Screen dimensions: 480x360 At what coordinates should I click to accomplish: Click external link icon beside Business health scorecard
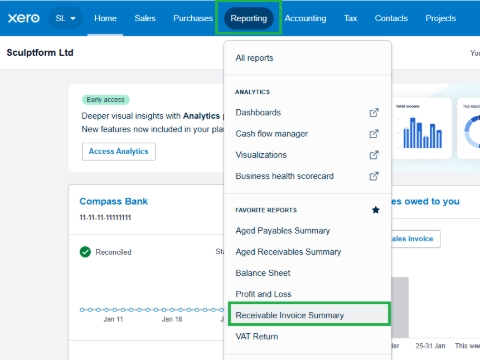tap(374, 176)
